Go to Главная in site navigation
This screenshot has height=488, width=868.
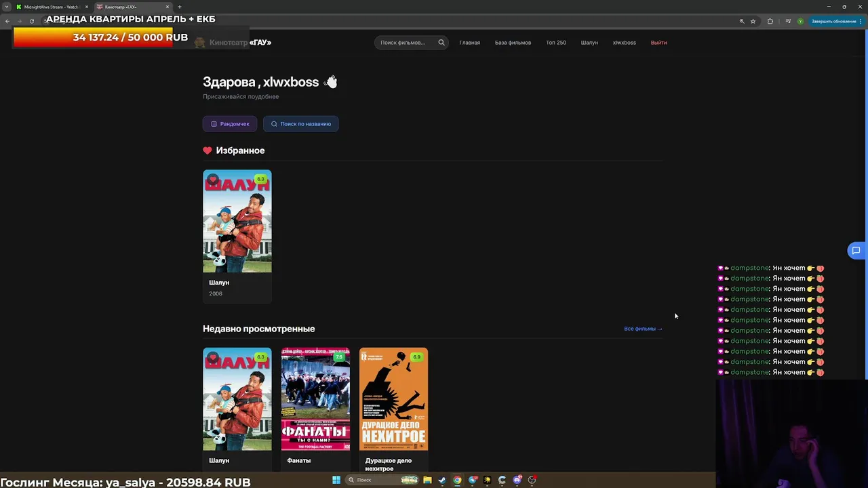(x=469, y=43)
